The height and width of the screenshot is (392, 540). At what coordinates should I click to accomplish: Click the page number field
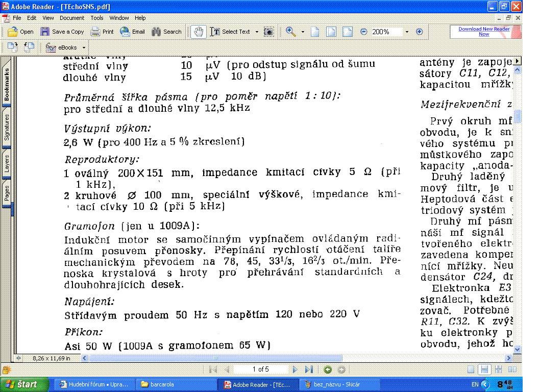pyautogui.click(x=260, y=370)
